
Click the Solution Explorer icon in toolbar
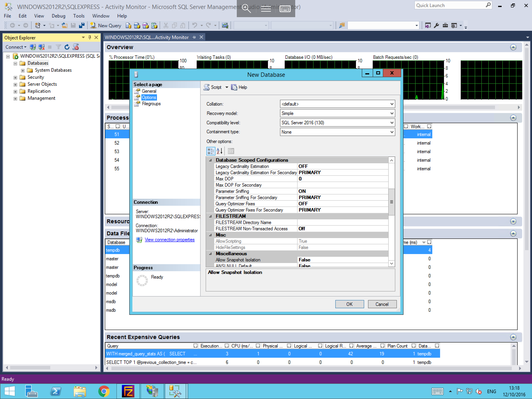coord(428,26)
